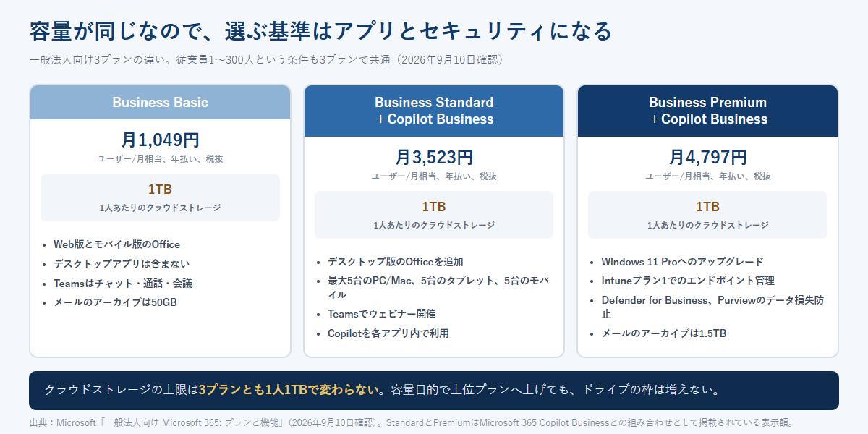This screenshot has width=868, height=434.
Task: Click the price 月3,523円
Action: pos(434,157)
